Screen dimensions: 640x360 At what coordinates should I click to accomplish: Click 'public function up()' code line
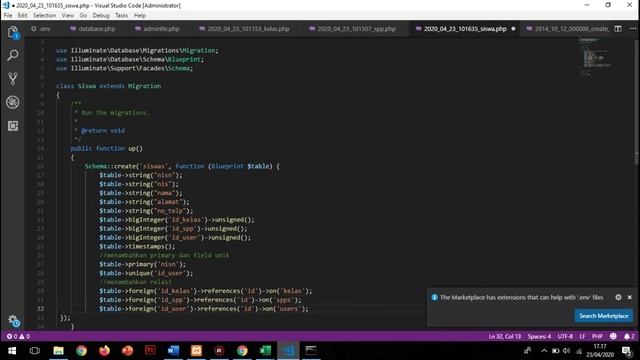click(x=107, y=148)
